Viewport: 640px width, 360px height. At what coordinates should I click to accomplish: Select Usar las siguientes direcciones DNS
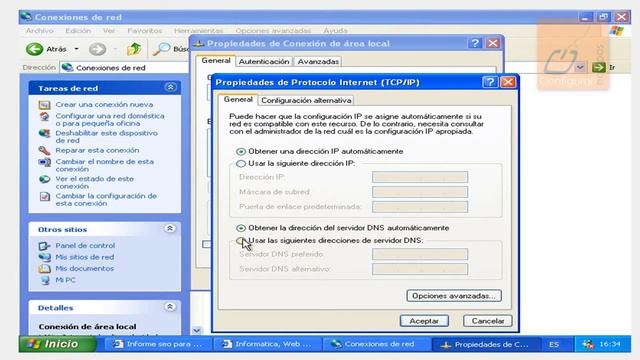pyautogui.click(x=241, y=241)
